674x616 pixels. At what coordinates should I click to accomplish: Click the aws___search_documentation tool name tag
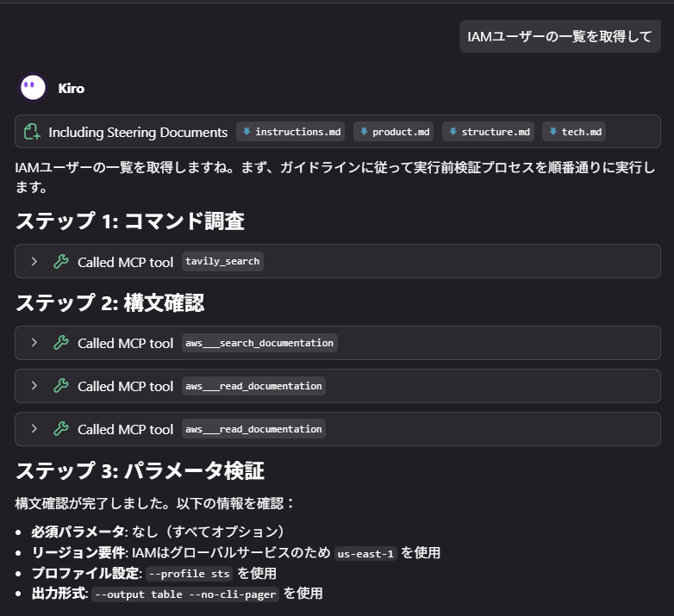[x=259, y=343]
